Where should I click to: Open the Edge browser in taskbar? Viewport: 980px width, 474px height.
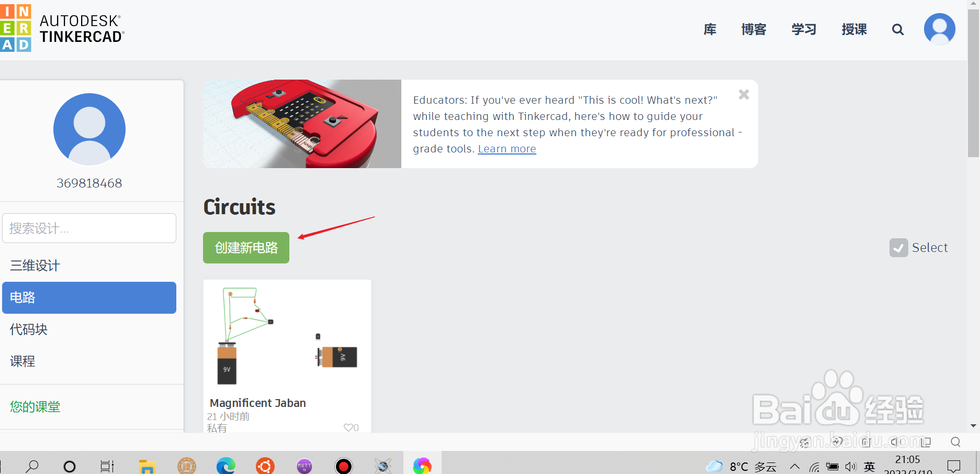pyautogui.click(x=226, y=465)
